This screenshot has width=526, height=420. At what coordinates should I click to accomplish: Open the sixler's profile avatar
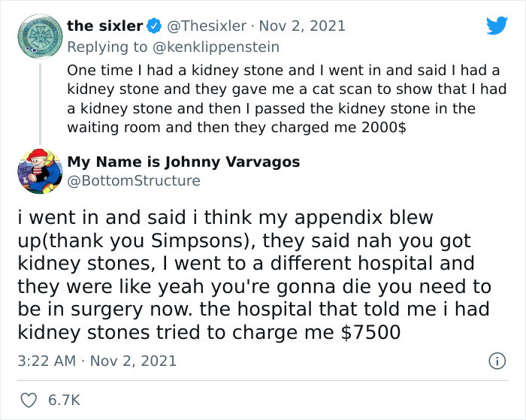coord(40,36)
